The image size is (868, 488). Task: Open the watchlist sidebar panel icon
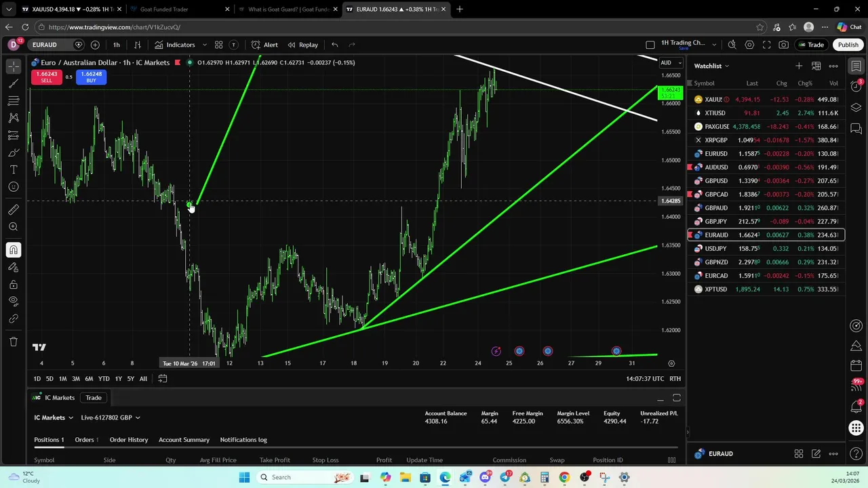(856, 66)
